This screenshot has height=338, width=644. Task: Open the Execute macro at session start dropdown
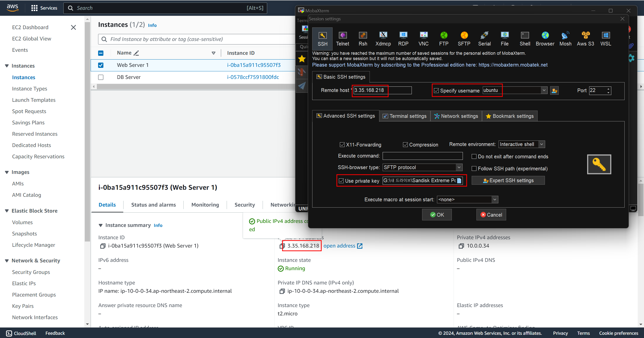(495, 200)
